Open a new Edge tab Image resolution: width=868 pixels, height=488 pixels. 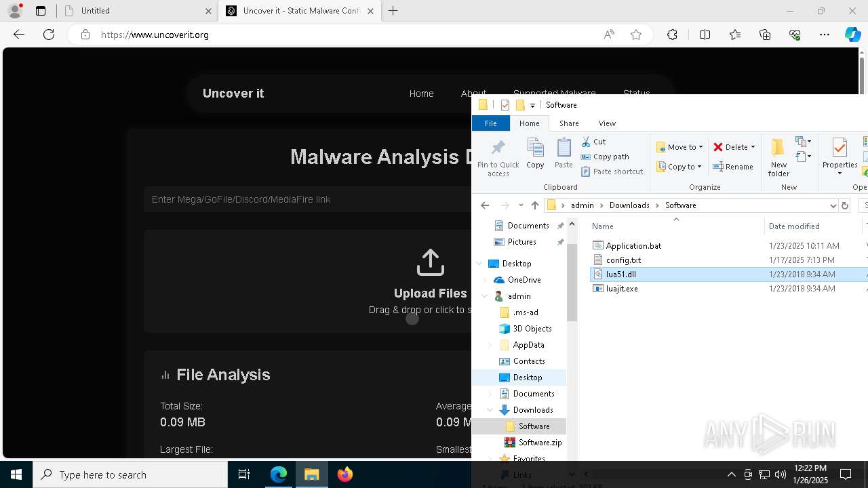393,11
